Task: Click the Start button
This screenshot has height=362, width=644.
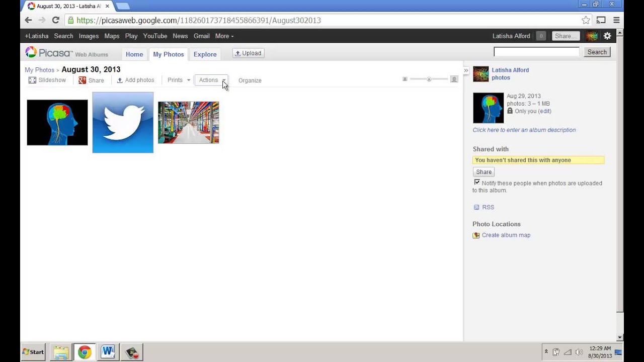Action: pyautogui.click(x=33, y=352)
